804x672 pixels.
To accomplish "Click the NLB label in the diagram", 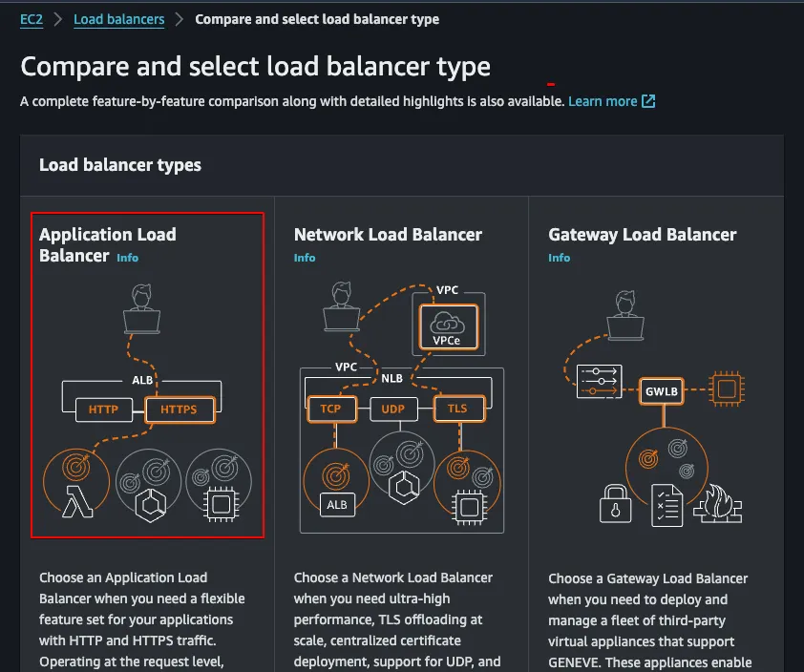I will click(x=391, y=378).
